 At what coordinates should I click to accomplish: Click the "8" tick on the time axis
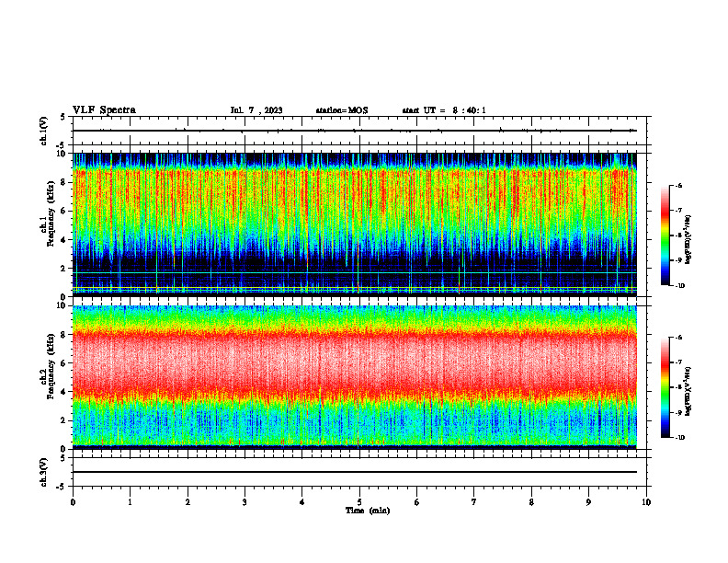click(531, 502)
